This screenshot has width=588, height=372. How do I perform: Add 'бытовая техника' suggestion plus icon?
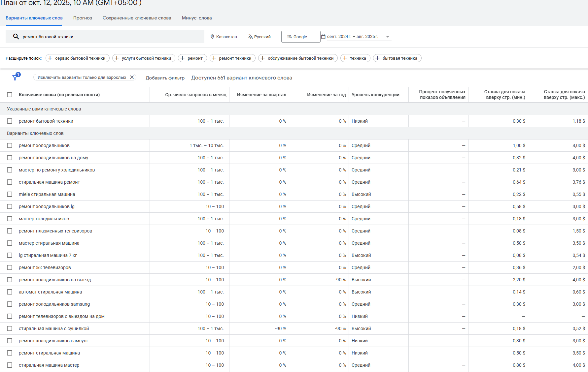[x=377, y=58]
